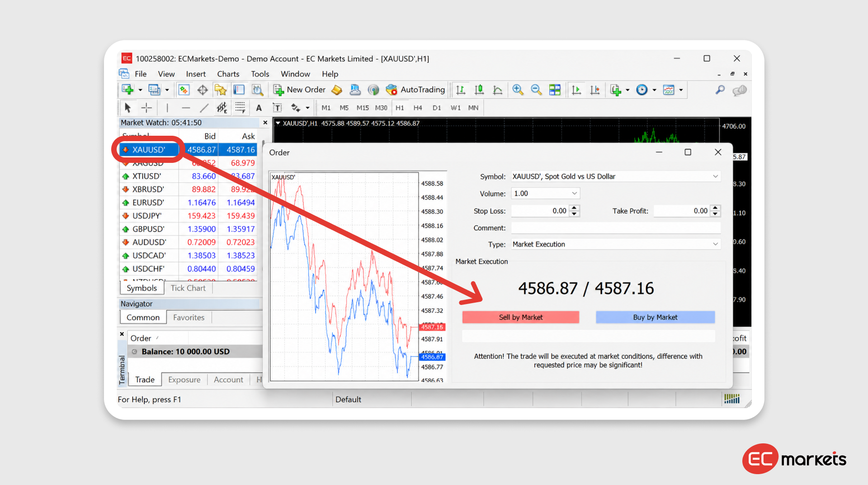Expand the Templates dropdown arrow

pos(681,90)
